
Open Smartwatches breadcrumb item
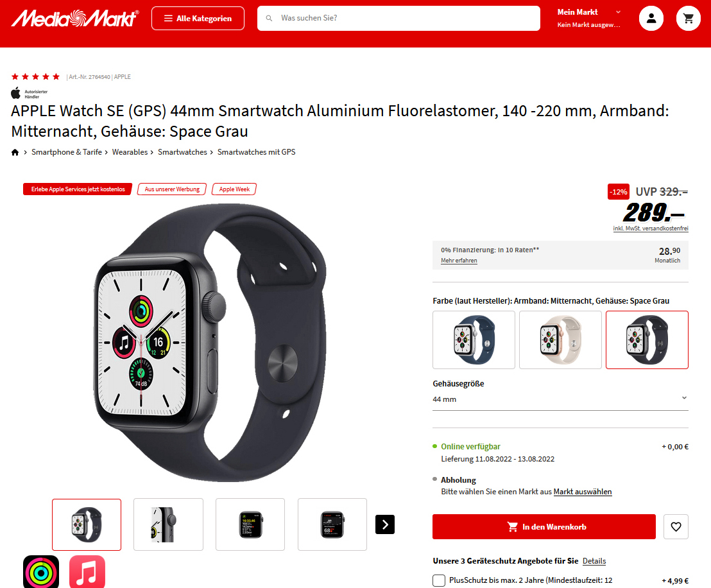[x=182, y=152]
